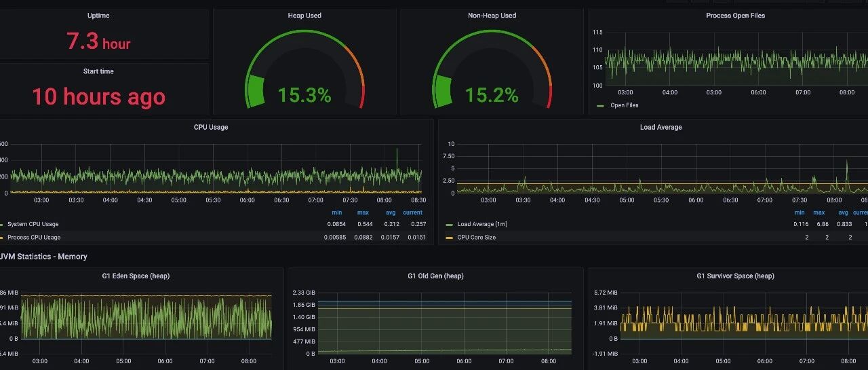Image resolution: width=868 pixels, height=370 pixels.
Task: Open the Non-Heap Used panel title menu
Action: (x=492, y=16)
